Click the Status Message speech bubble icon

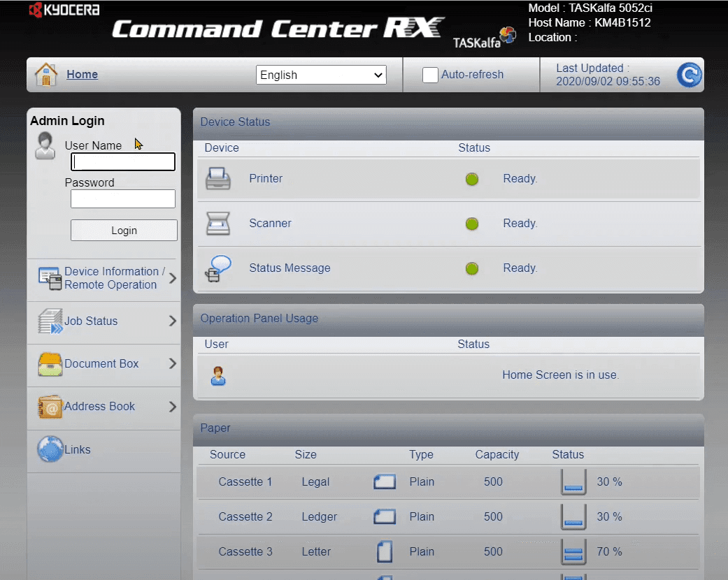[x=217, y=268]
